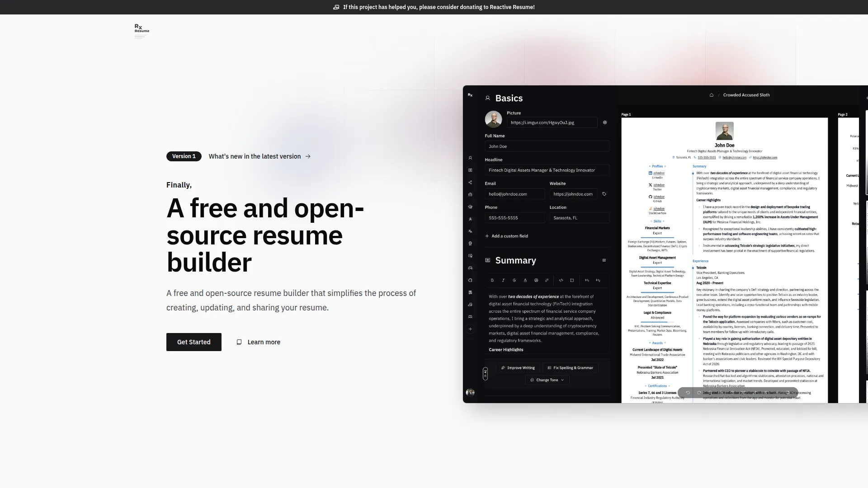Open the Reactive Resume logo link
Image resolution: width=868 pixels, height=488 pixels.
(142, 31)
